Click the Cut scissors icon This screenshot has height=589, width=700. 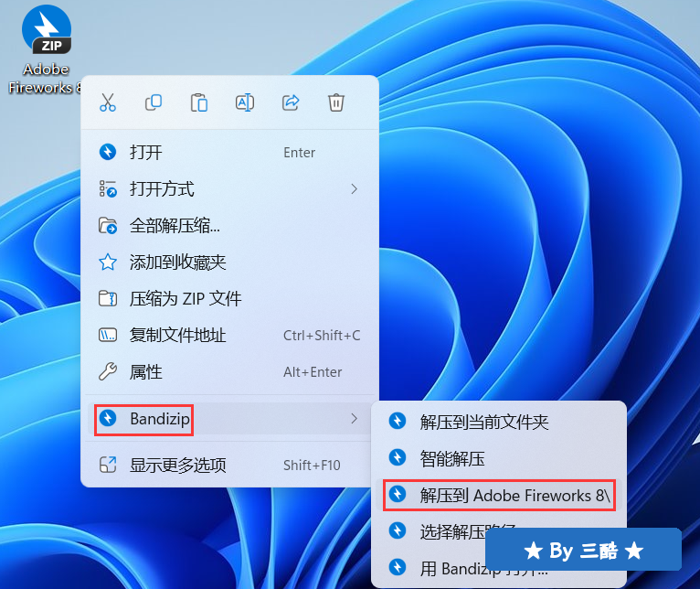coord(108,102)
